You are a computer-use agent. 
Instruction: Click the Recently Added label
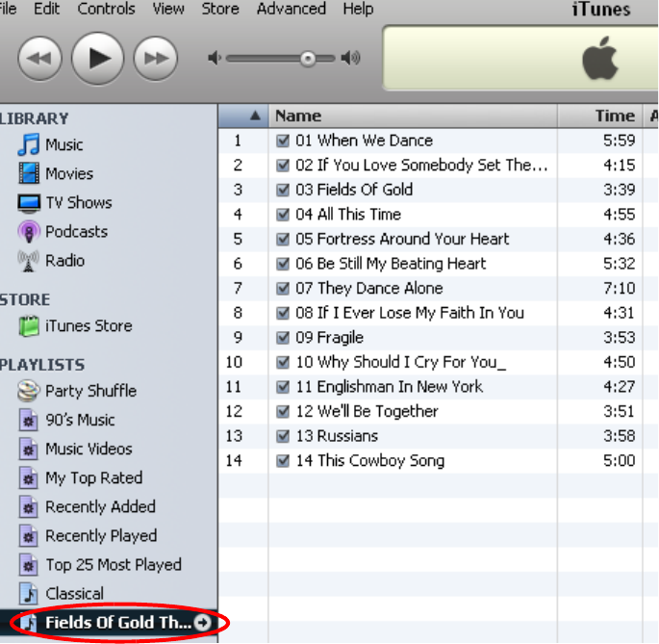coord(100,507)
